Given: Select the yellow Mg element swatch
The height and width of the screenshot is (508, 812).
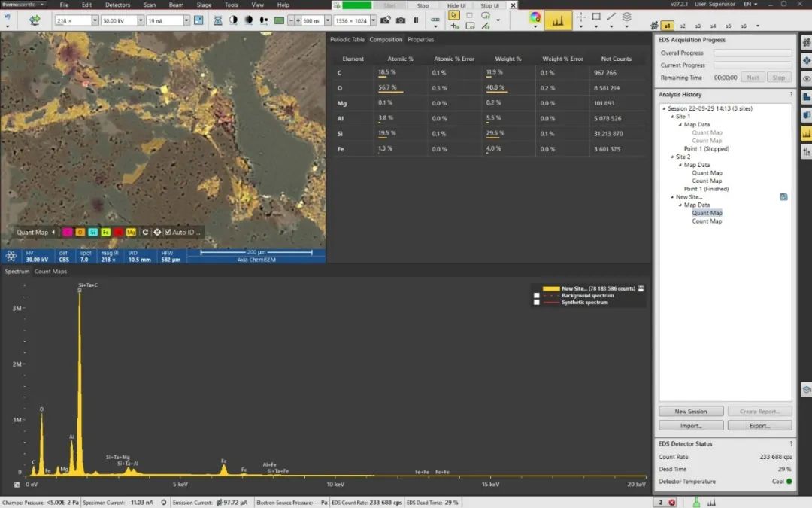Looking at the screenshot, I should pyautogui.click(x=131, y=233).
